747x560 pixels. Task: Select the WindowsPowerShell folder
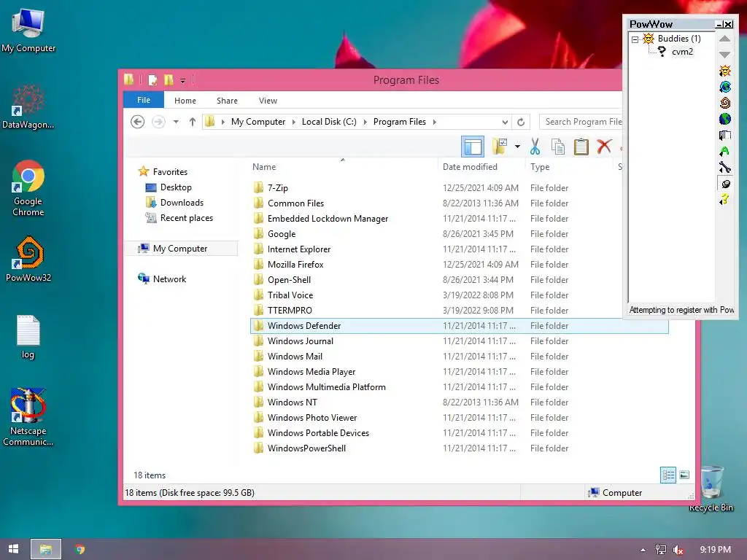pyautogui.click(x=306, y=448)
